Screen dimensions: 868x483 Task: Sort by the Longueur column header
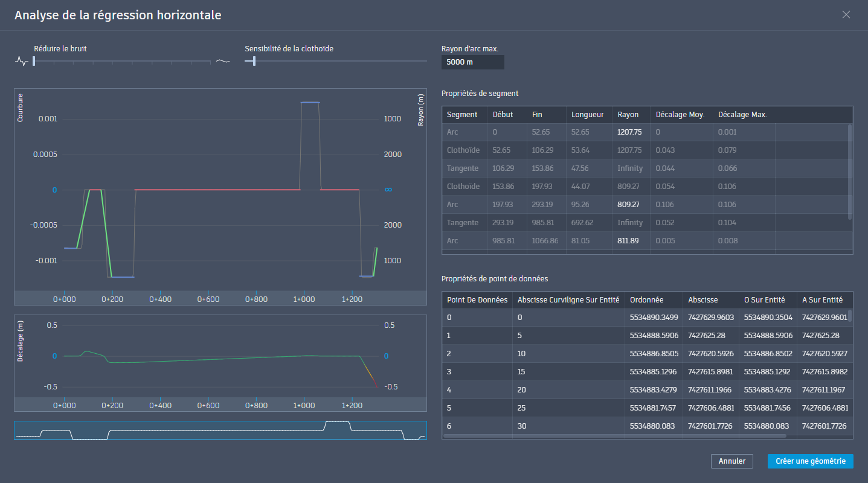coord(588,115)
